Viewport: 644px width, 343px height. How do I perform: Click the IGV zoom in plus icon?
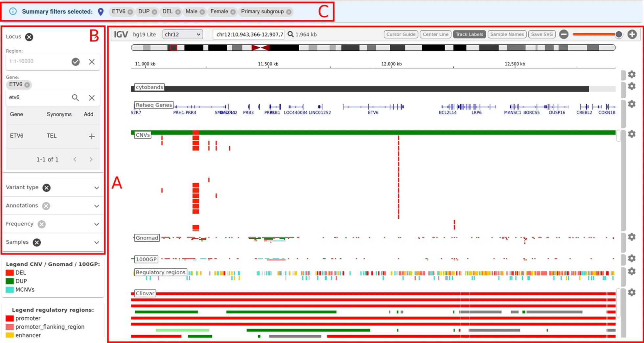point(632,34)
